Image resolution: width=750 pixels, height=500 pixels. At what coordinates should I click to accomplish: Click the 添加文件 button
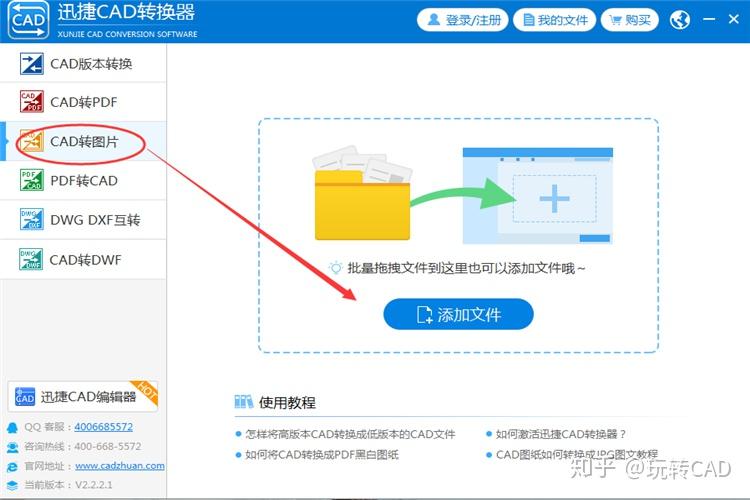click(458, 314)
